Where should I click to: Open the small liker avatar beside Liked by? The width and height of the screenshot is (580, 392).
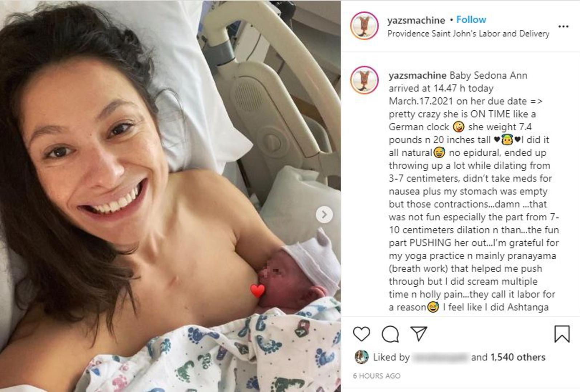[x=361, y=357]
